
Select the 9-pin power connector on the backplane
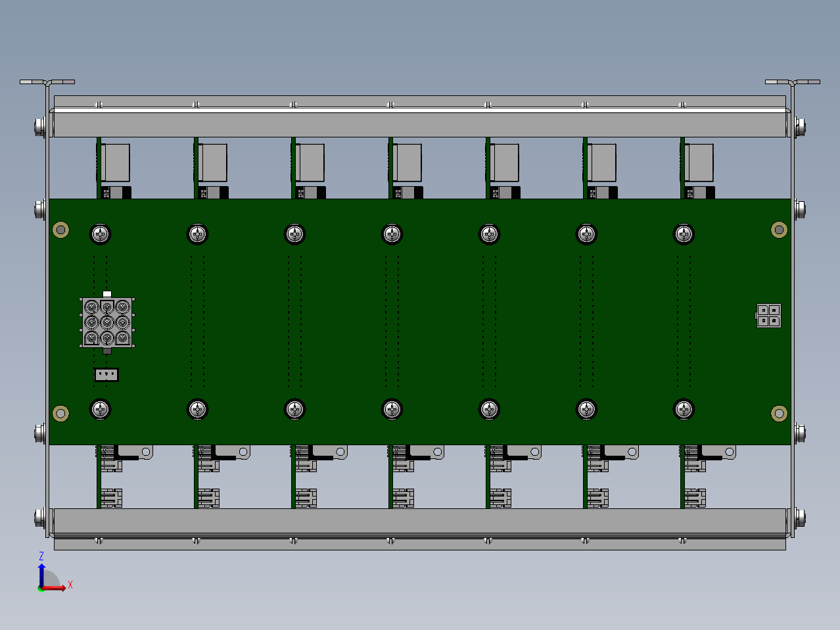point(107,322)
